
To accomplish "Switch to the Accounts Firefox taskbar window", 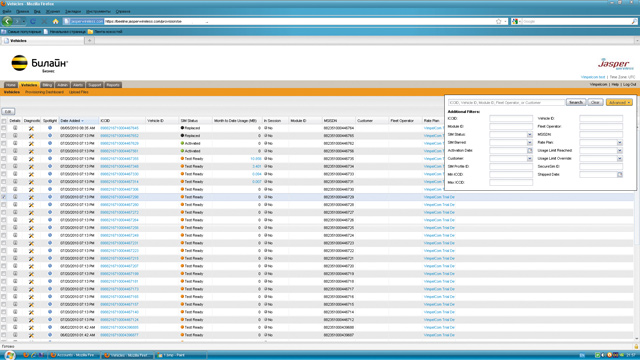I will coord(74,355).
